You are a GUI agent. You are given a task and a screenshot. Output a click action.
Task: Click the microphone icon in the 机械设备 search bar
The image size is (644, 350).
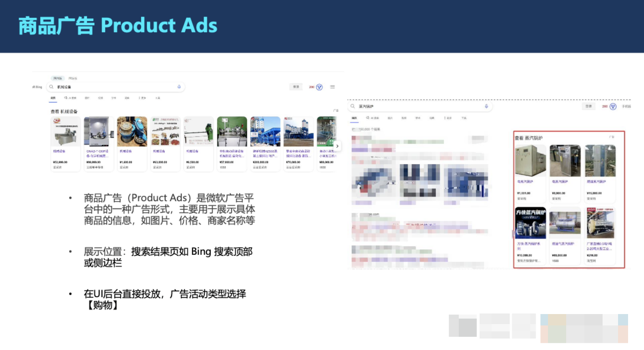(x=179, y=86)
